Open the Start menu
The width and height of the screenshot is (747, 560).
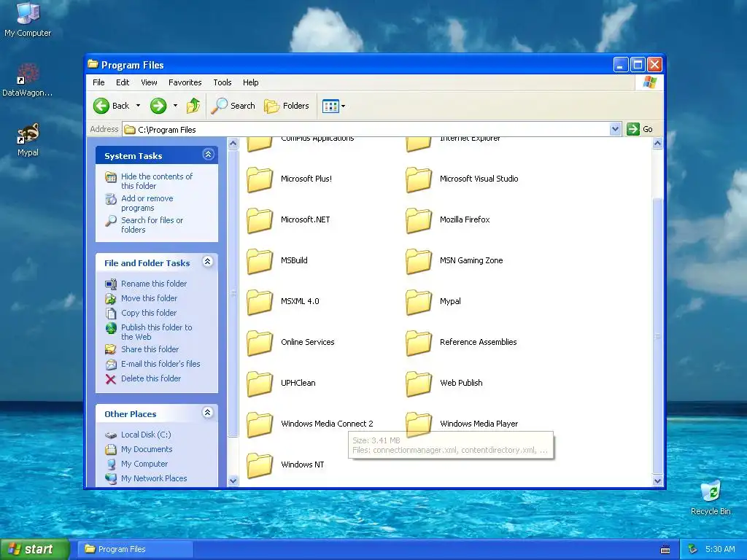coord(35,549)
